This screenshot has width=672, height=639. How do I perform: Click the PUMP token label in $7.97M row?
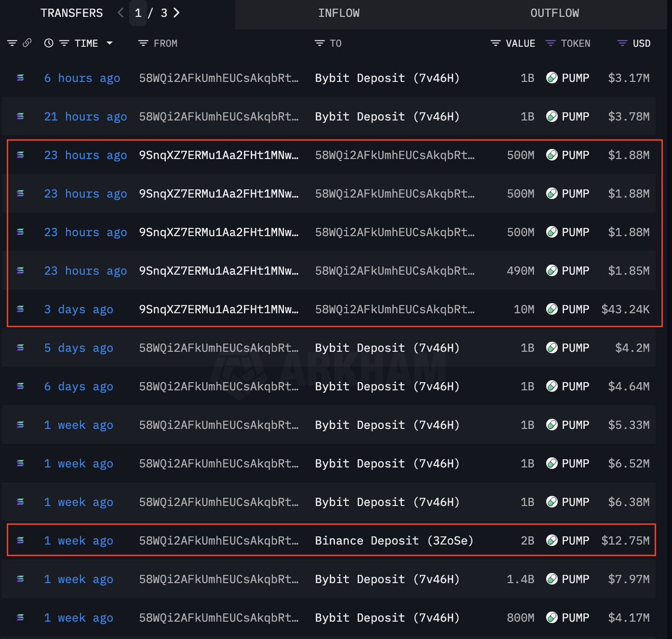(x=576, y=579)
